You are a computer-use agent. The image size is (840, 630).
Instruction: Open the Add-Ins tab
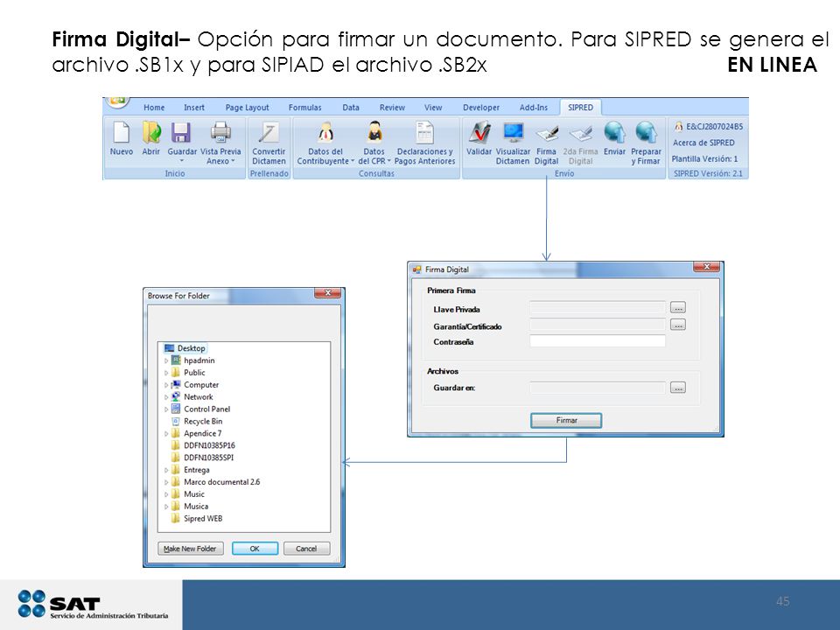(x=534, y=108)
